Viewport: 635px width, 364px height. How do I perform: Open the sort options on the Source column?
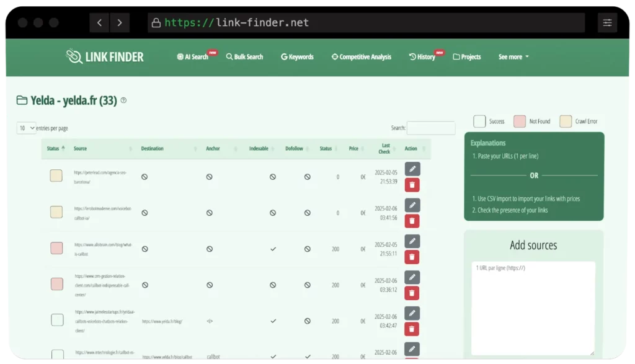coord(130,149)
